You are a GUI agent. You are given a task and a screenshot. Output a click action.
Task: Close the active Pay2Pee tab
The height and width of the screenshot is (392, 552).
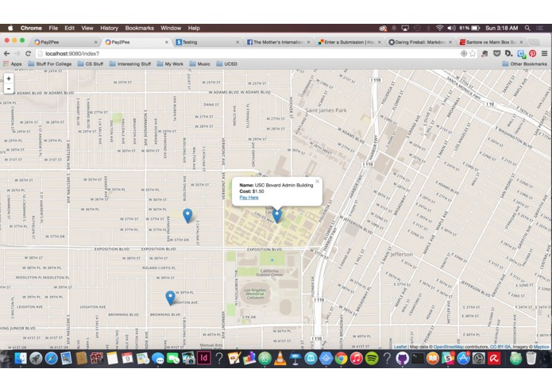[167, 42]
